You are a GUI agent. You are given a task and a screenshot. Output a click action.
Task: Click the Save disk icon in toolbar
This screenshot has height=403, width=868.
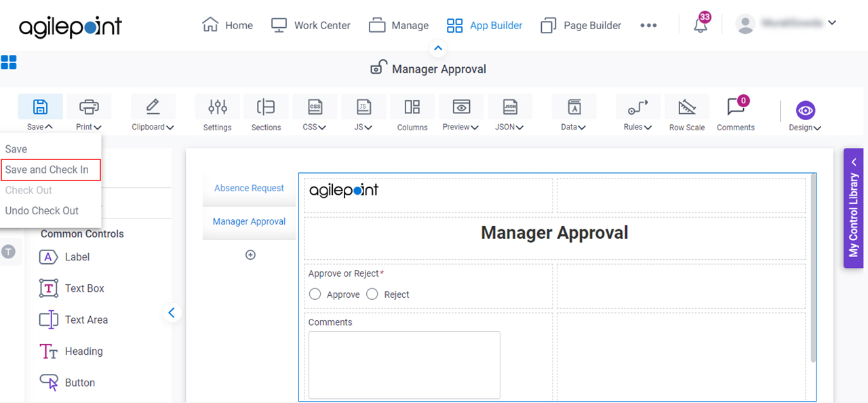(x=41, y=107)
